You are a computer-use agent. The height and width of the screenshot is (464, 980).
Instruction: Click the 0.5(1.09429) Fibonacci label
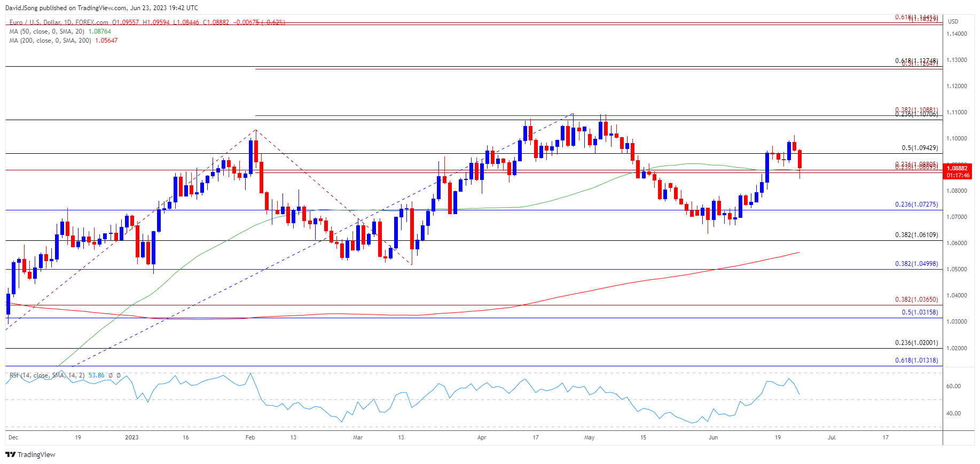[920, 148]
